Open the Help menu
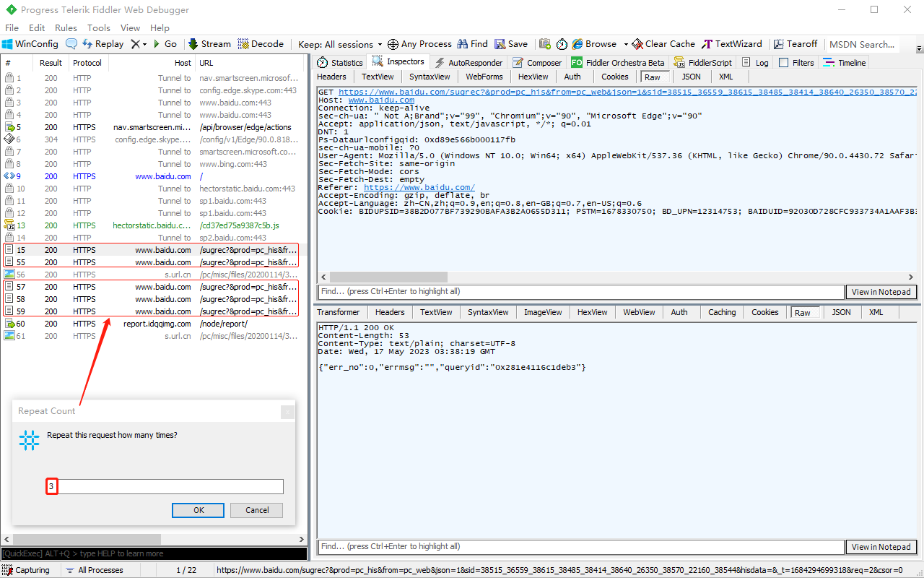 coord(160,27)
